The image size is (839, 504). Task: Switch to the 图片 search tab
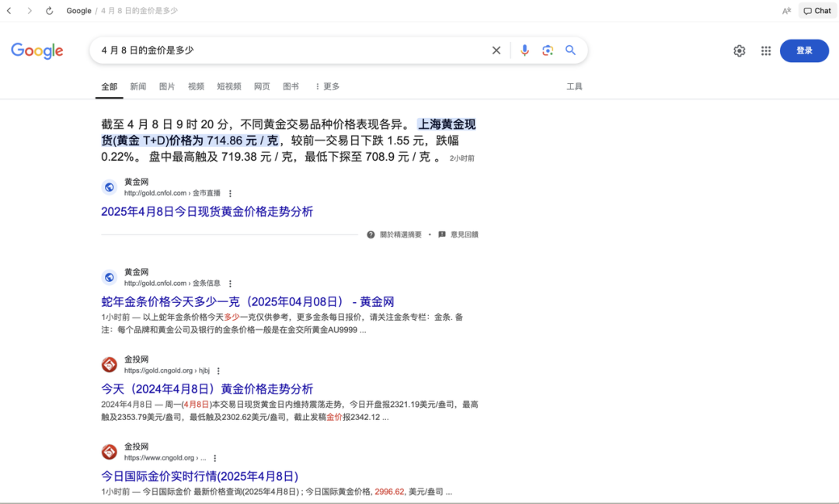167,86
